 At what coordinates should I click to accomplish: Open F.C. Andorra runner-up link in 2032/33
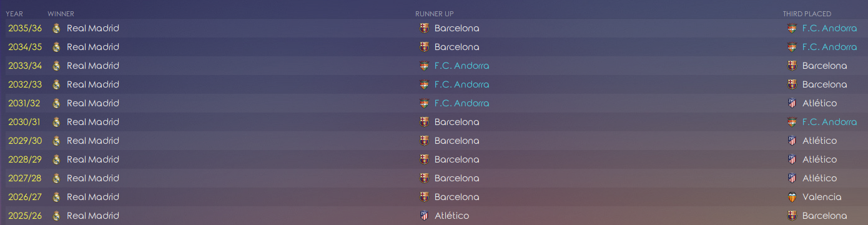[461, 84]
